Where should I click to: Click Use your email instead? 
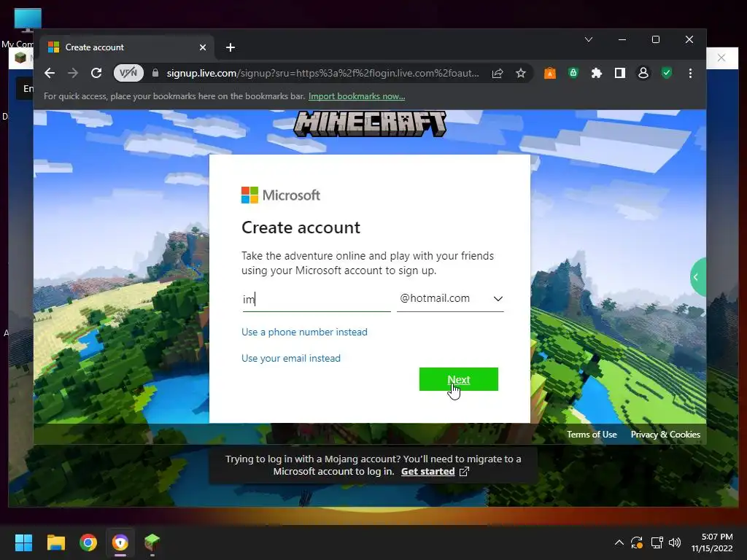click(291, 358)
